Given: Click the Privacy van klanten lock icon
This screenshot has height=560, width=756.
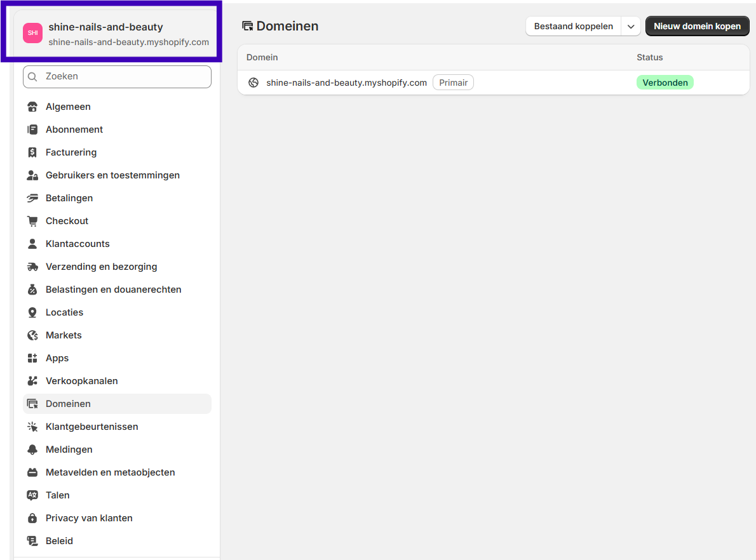Looking at the screenshot, I should [32, 518].
